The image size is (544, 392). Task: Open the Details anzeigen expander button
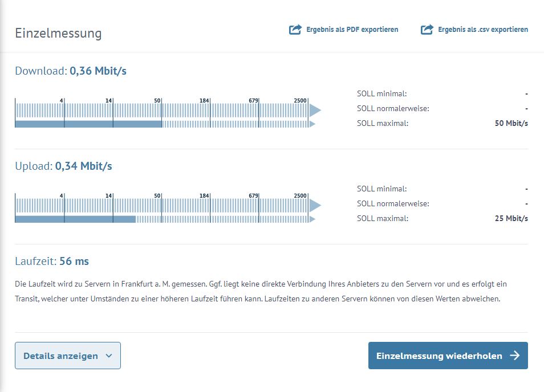67,356
